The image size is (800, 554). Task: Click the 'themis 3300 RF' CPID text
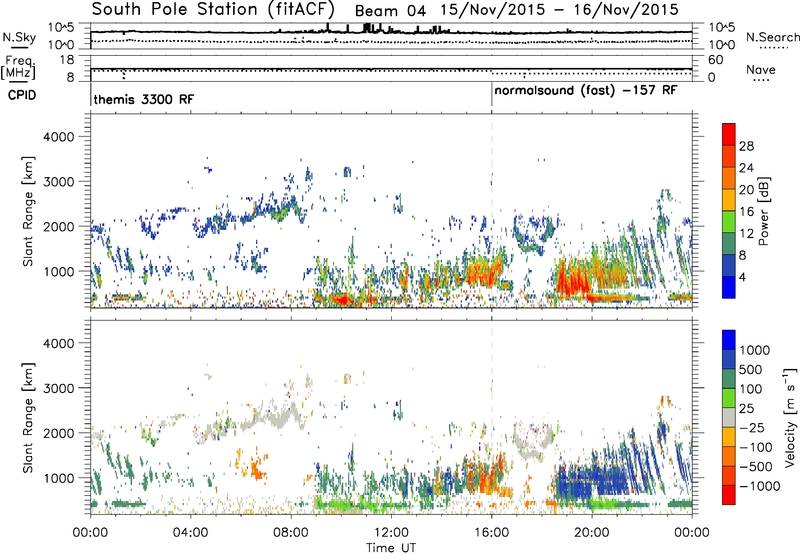[144, 99]
